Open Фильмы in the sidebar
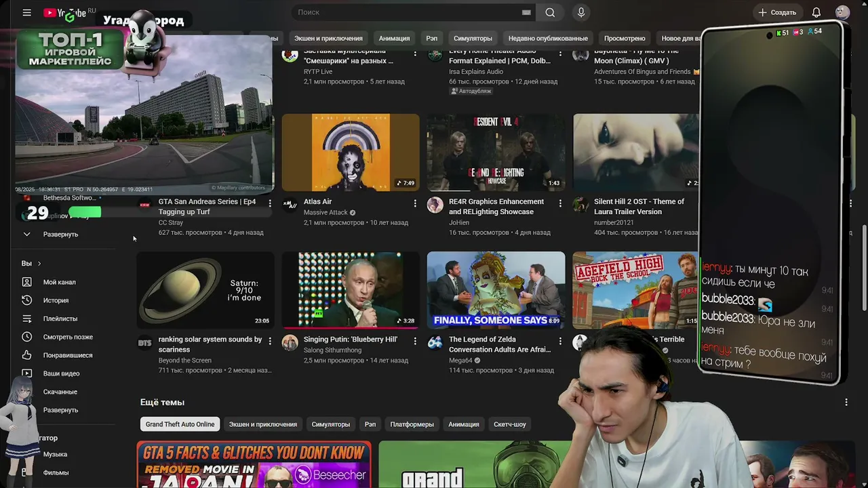Viewport: 868px width, 488px height. [56, 472]
